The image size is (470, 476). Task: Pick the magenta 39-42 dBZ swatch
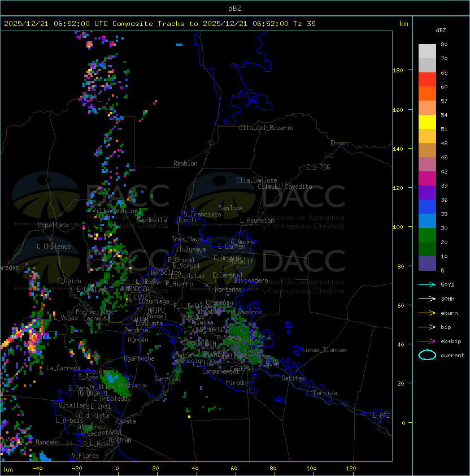427,179
